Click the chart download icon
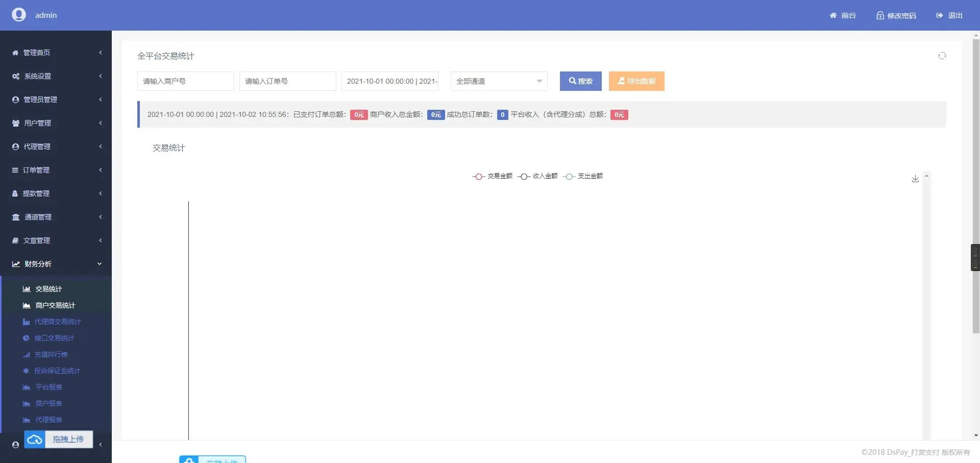Screen dimensions: 980x463 915,179
